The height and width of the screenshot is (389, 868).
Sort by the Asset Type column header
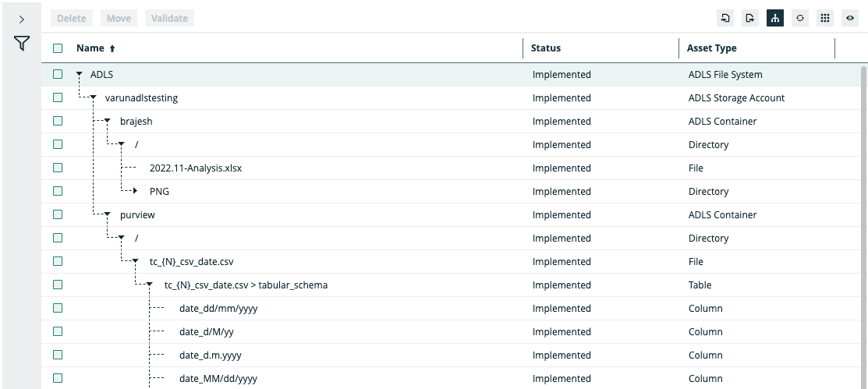pos(711,48)
